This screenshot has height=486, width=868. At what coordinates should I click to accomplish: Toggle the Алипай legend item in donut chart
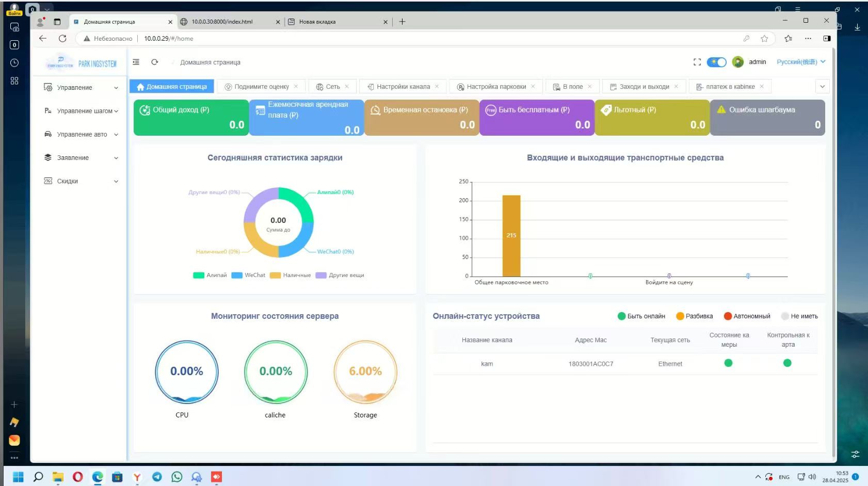pos(210,275)
